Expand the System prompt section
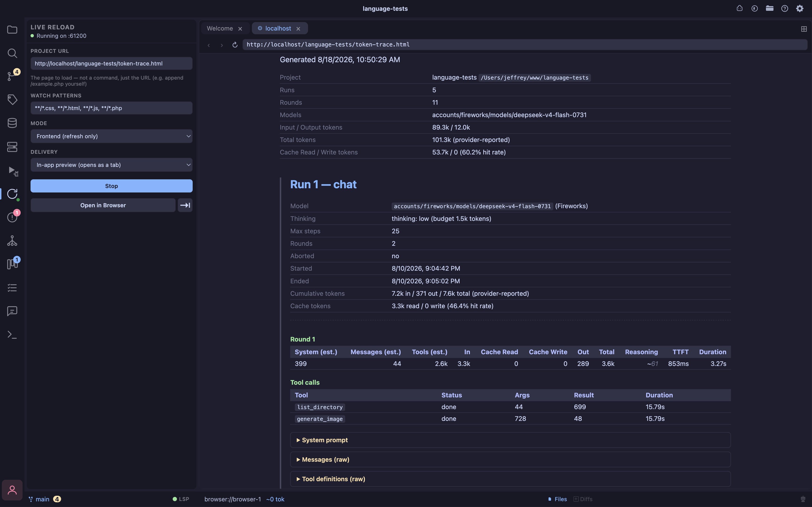 [x=510, y=440]
